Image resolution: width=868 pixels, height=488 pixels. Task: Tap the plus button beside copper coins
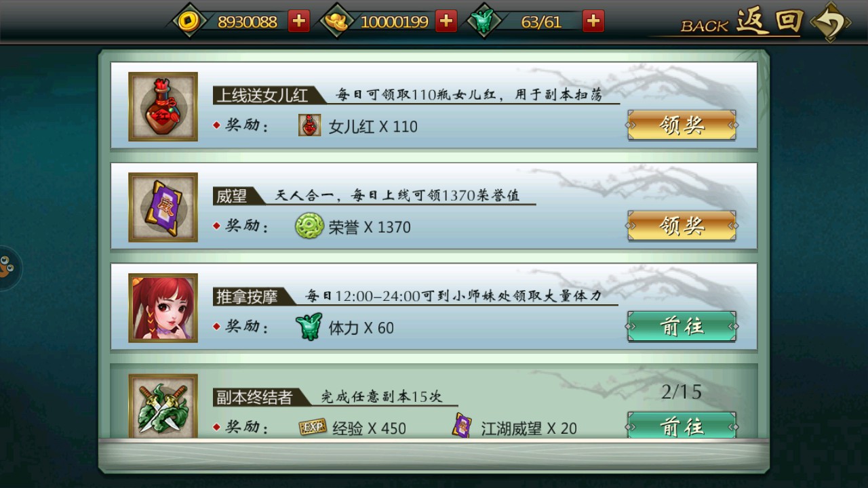[298, 21]
